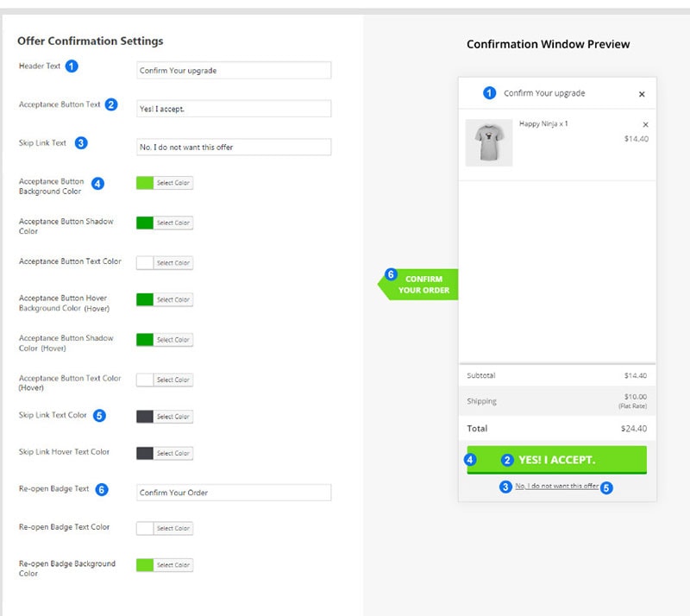Screen dimensions: 690x616
Task: Remove Happy Ninja item from cart
Action: (645, 125)
